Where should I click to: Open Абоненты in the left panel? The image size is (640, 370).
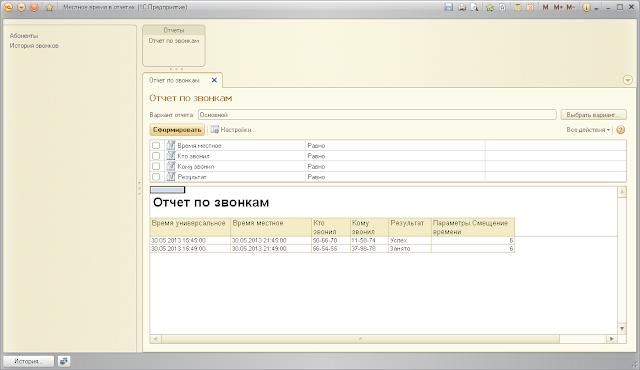[24, 36]
